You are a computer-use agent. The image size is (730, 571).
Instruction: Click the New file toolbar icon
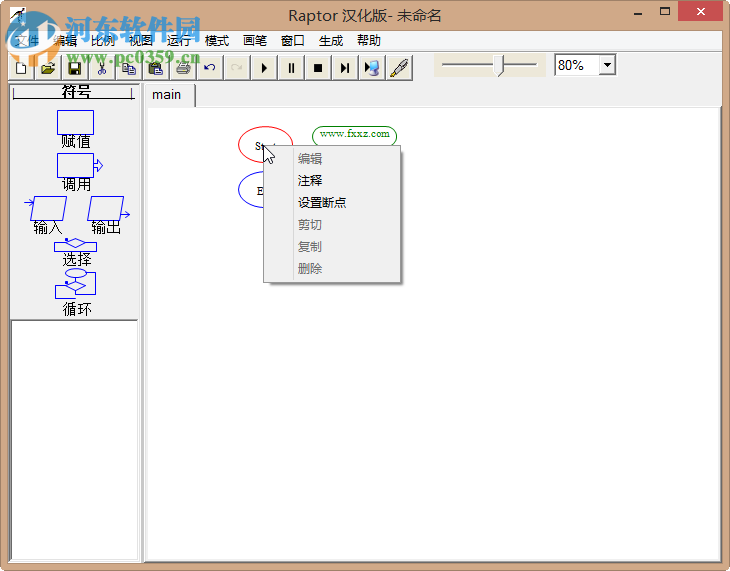[21, 68]
